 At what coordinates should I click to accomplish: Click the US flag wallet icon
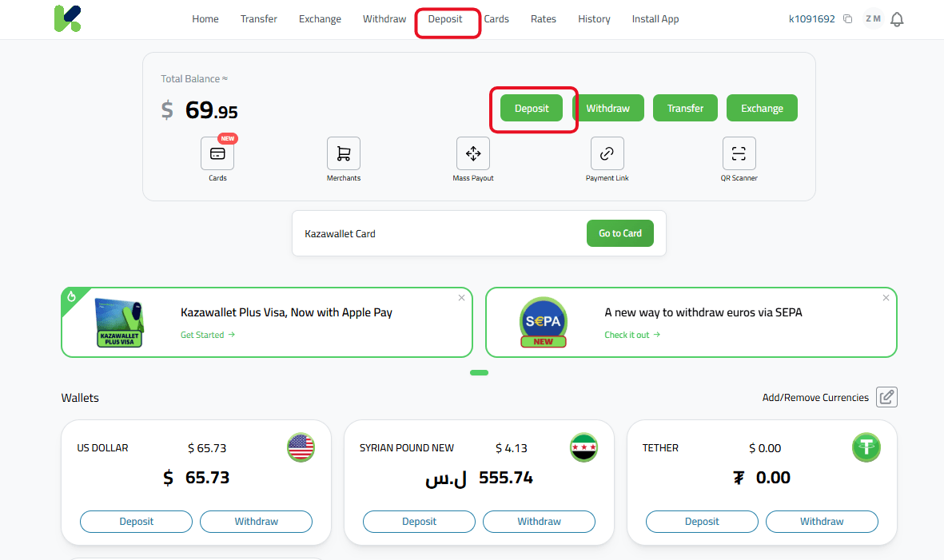[301, 447]
